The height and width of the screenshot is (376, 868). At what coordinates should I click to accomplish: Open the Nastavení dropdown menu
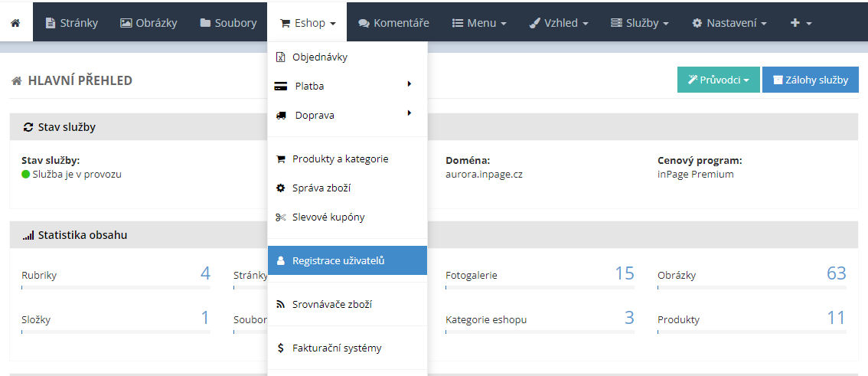pos(729,23)
